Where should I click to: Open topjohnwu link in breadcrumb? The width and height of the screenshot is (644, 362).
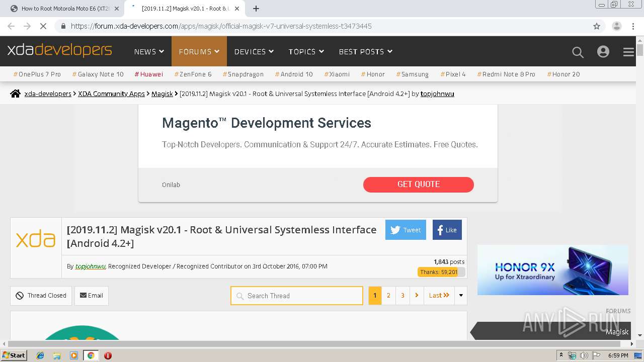coord(437,94)
